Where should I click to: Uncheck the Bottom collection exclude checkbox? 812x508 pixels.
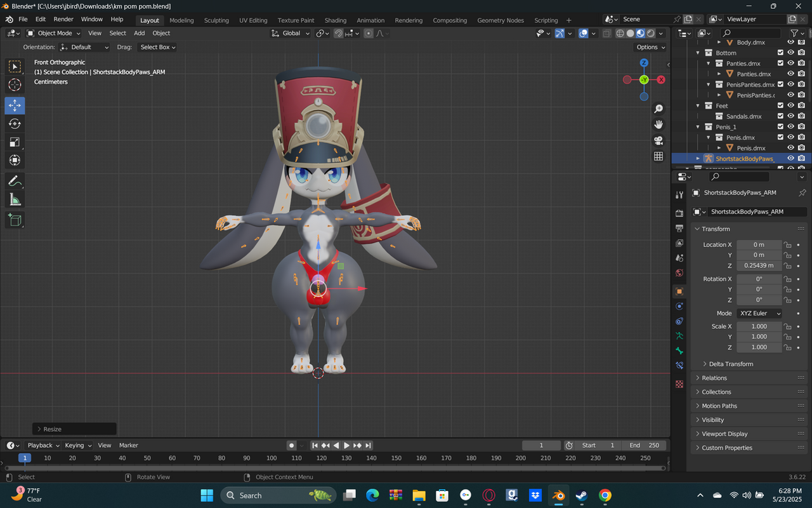coord(780,53)
